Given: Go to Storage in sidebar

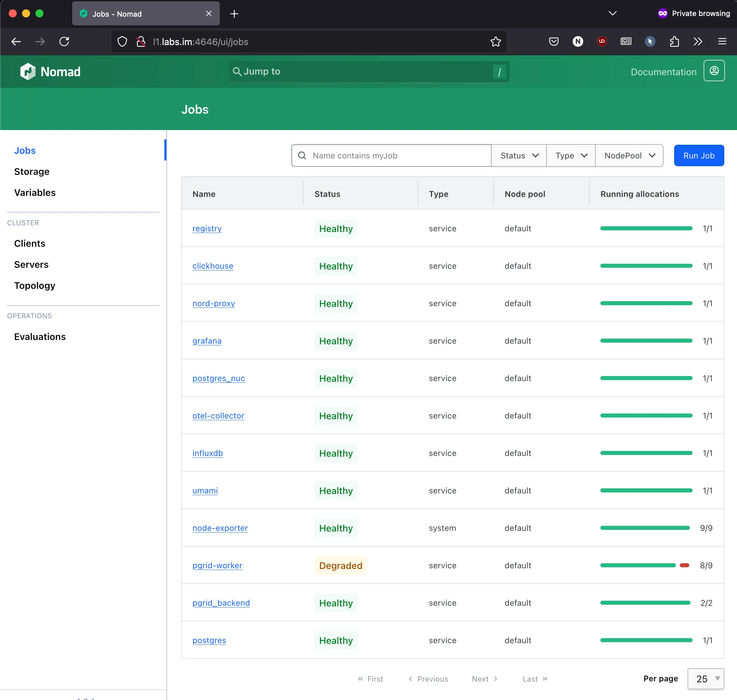Looking at the screenshot, I should [x=32, y=171].
